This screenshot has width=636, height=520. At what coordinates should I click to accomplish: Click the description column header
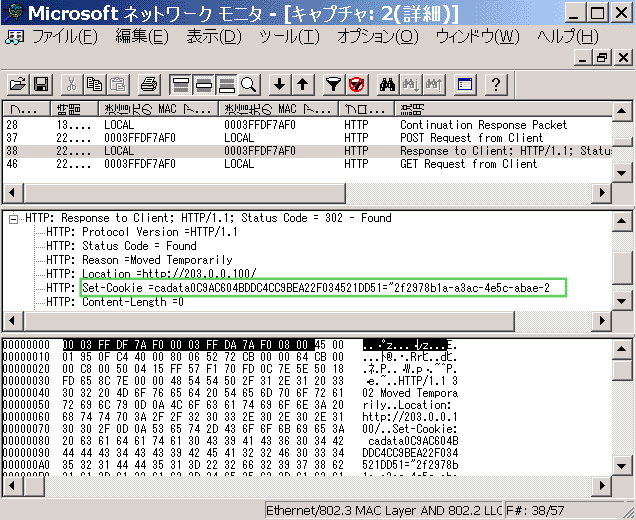pos(503,109)
